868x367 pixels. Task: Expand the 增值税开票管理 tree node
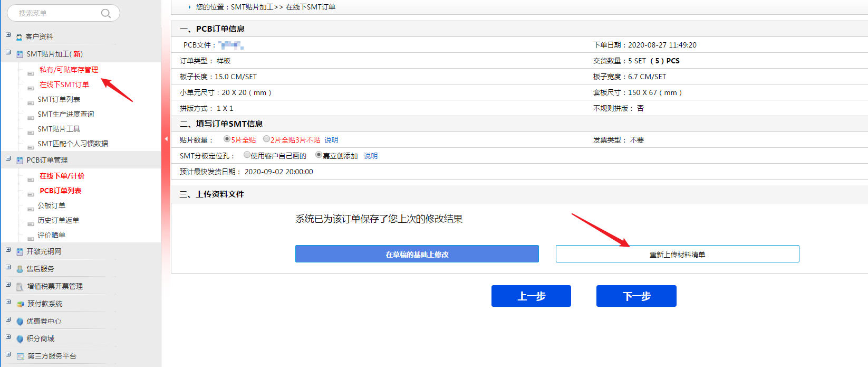coord(8,285)
